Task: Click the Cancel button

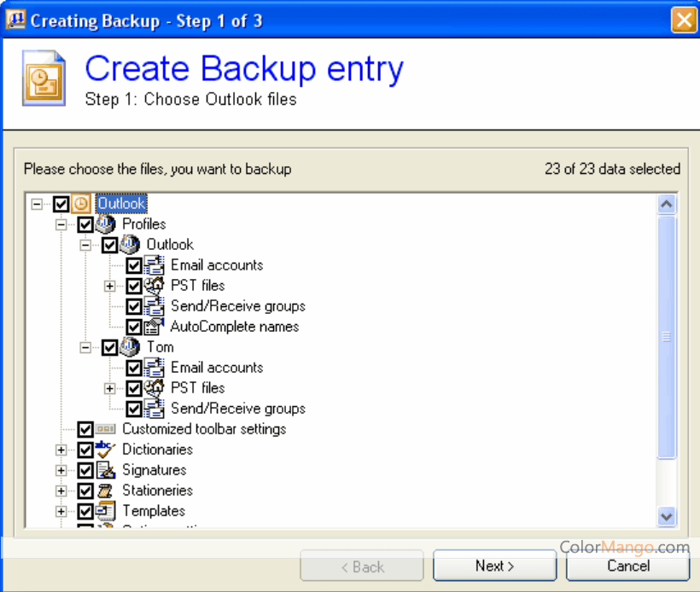Action: [627, 566]
